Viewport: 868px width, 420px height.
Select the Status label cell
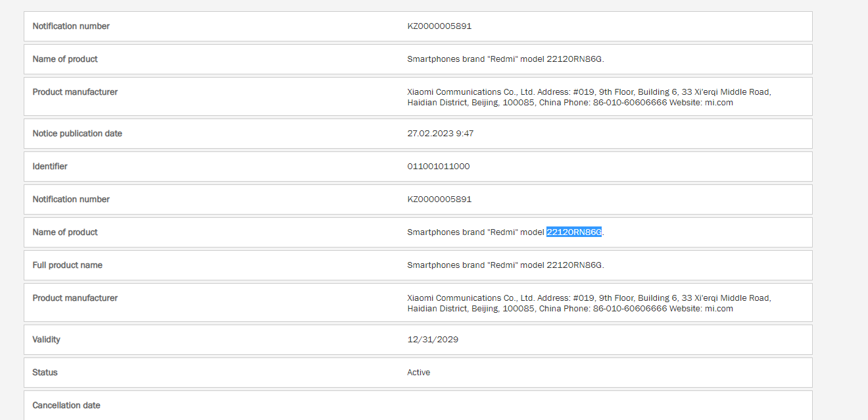point(44,372)
